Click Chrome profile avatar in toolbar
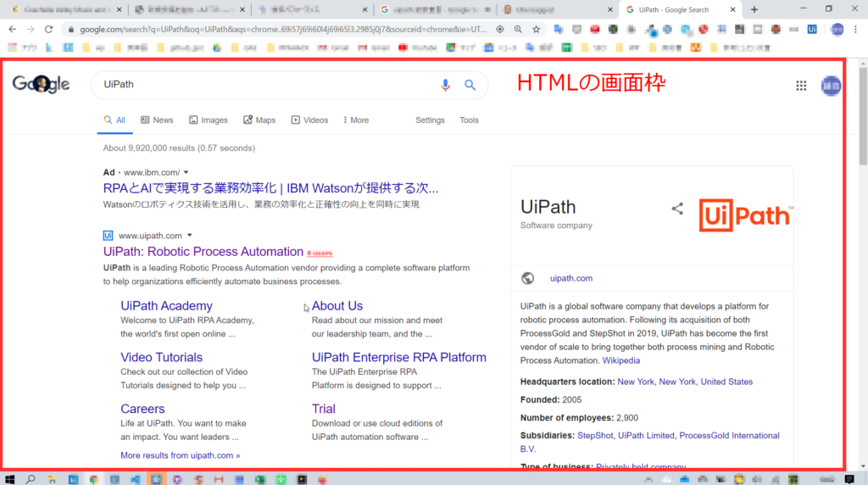Screen dimensions: 868x485 (x=837, y=30)
